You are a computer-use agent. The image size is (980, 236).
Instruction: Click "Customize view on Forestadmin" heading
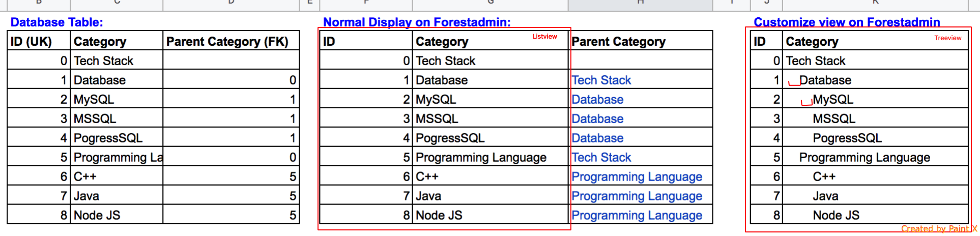tap(846, 22)
